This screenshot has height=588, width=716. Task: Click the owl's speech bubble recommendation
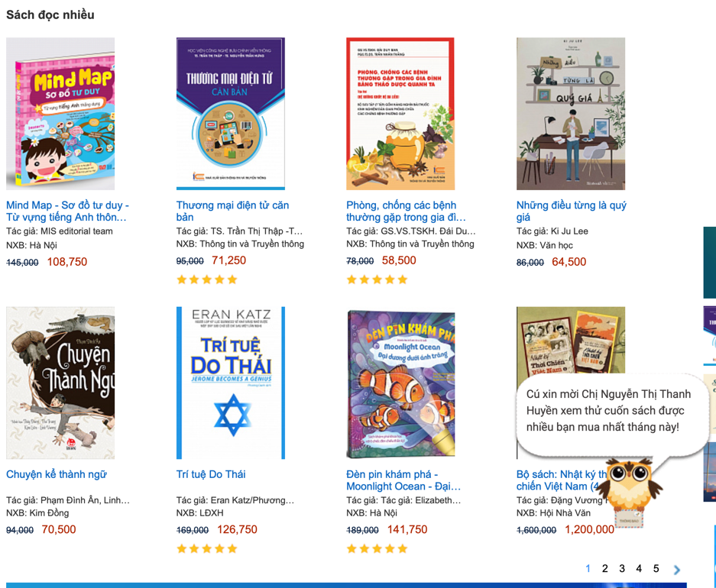pyautogui.click(x=611, y=412)
